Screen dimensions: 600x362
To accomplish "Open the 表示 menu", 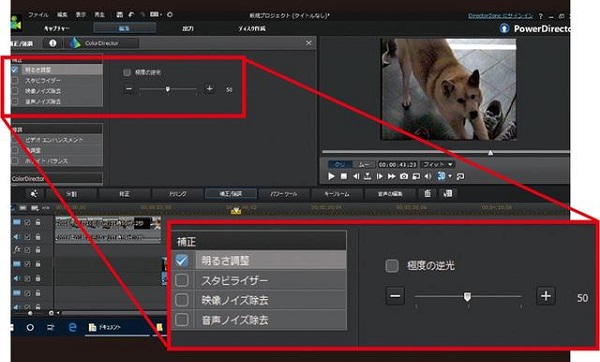I will (x=81, y=15).
